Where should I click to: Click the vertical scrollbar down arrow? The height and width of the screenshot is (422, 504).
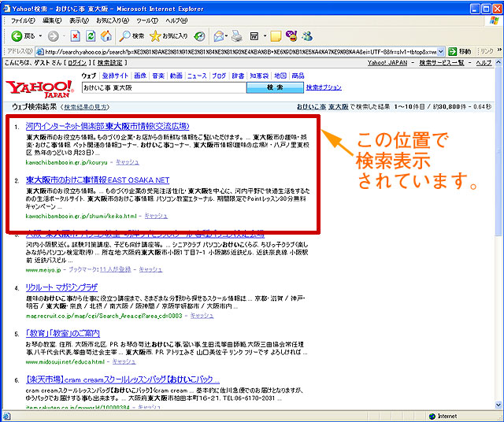click(x=498, y=405)
